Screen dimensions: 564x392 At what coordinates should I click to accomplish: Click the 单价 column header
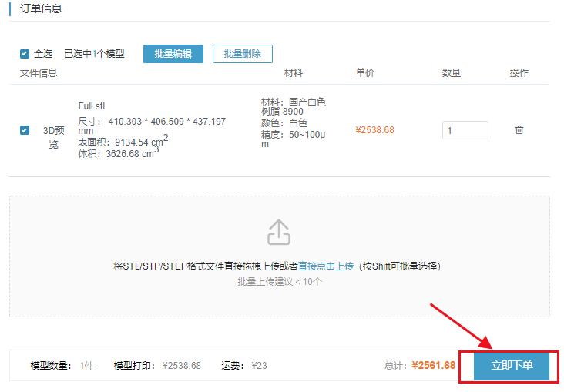click(365, 73)
